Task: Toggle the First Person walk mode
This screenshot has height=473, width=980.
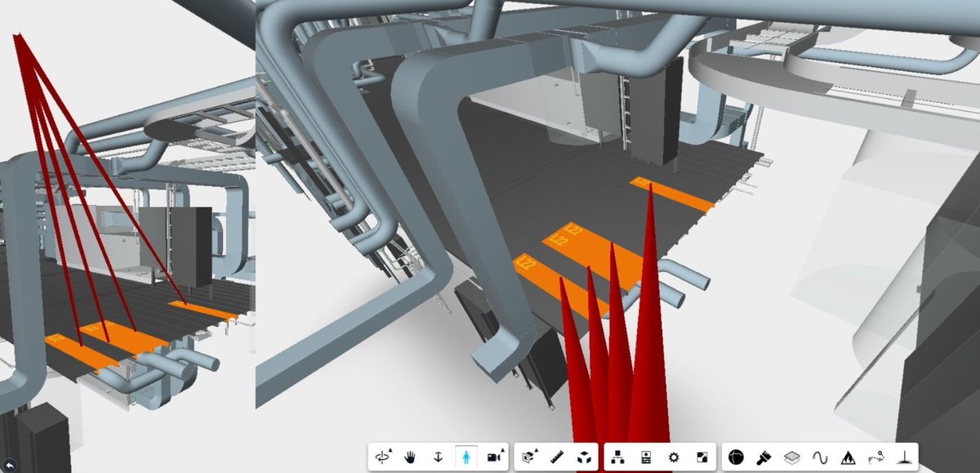Action: [466, 457]
